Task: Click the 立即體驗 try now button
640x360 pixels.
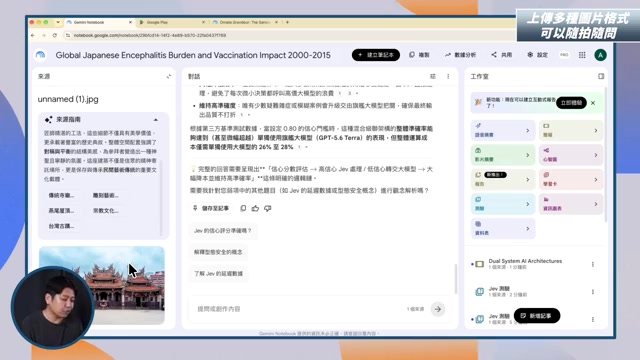Action: click(571, 103)
